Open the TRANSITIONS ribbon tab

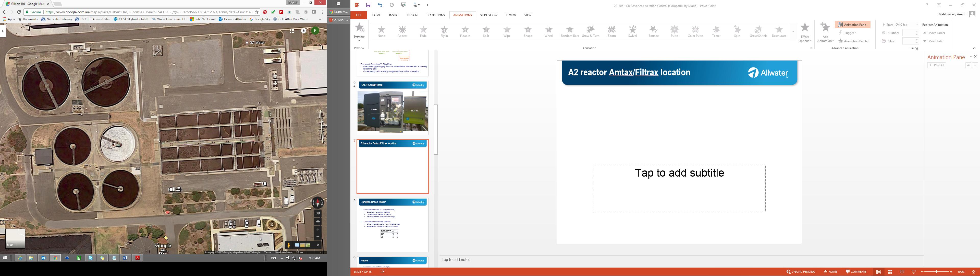(x=435, y=15)
